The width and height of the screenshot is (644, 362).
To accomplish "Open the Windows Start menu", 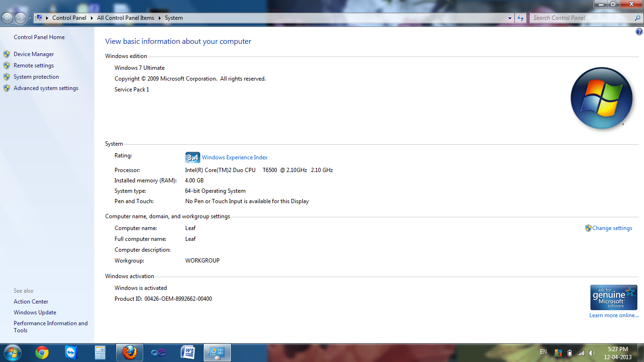I will click(13, 353).
